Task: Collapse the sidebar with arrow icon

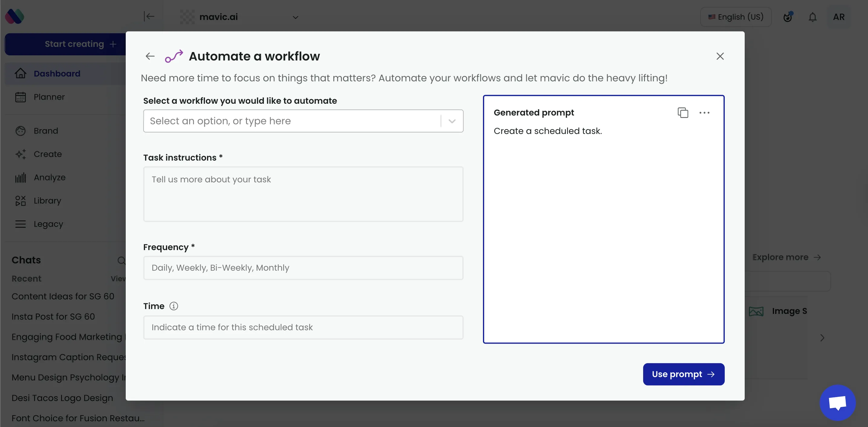Action: click(x=149, y=17)
